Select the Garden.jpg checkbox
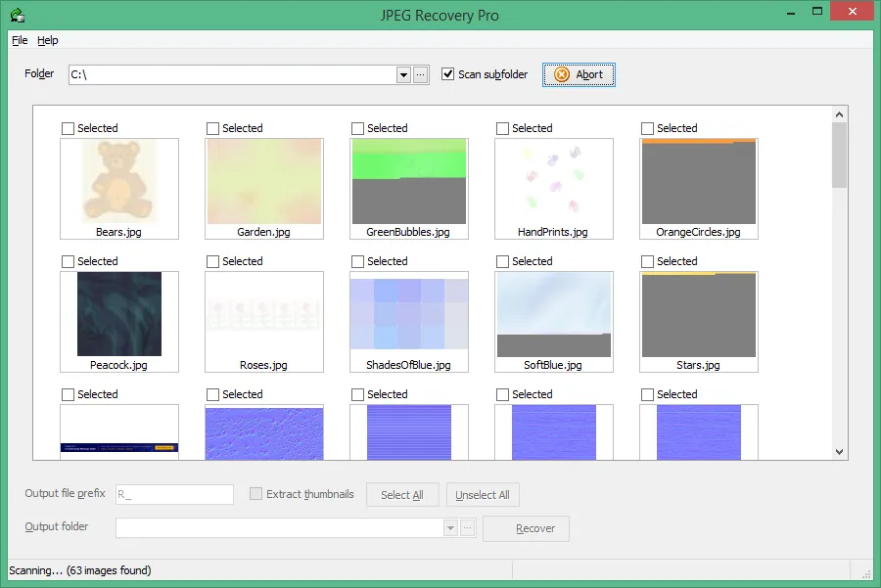The image size is (881, 588). point(213,128)
